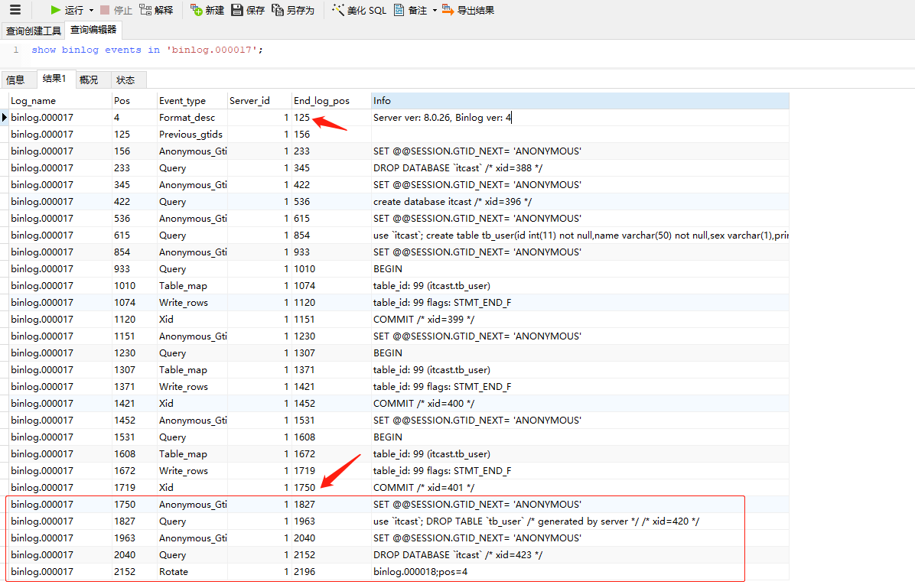This screenshot has width=915, height=588.
Task: Select cell 'Server ver: 8.0.26, Binlog ver: 4'
Action: tap(580, 118)
